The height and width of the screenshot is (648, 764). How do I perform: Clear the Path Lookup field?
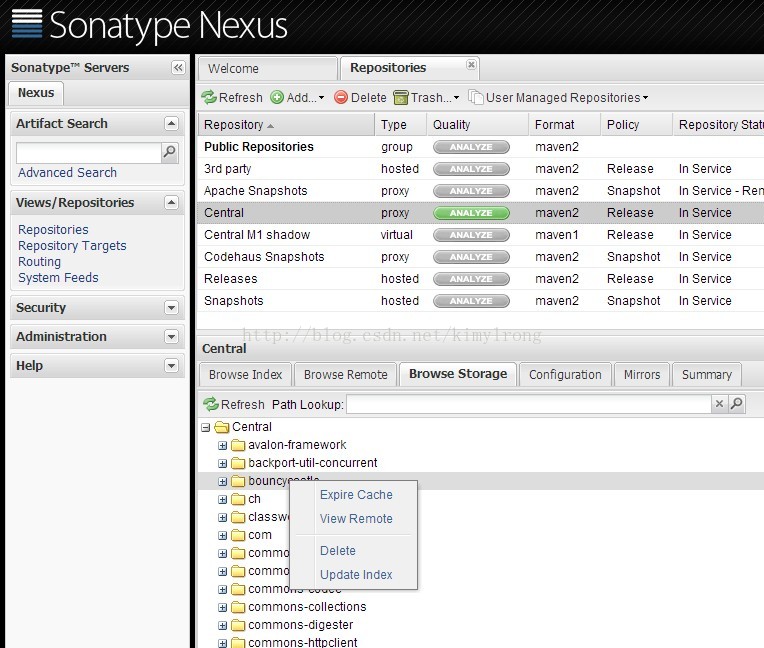coord(719,404)
